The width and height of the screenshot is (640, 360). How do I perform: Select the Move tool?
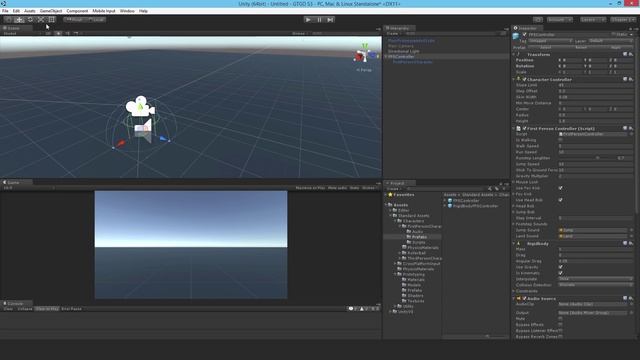[19, 19]
